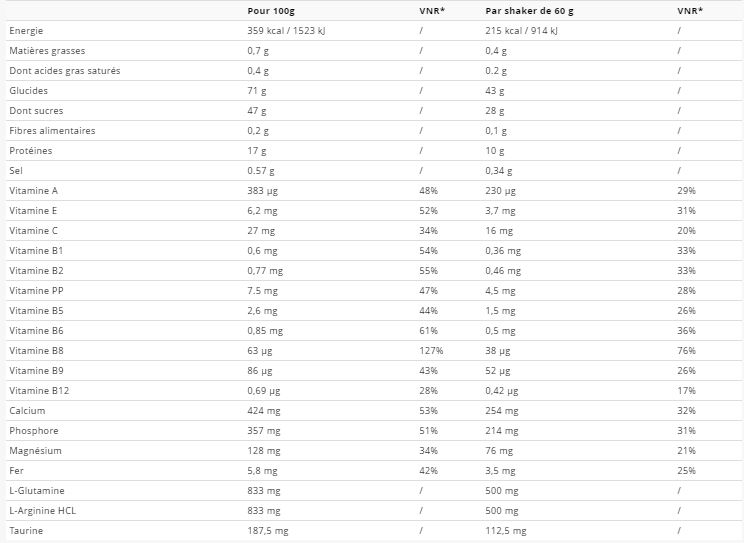Click the Taurine '187,5 mg' value
Viewport: 744px width, 543px height.
267,530
